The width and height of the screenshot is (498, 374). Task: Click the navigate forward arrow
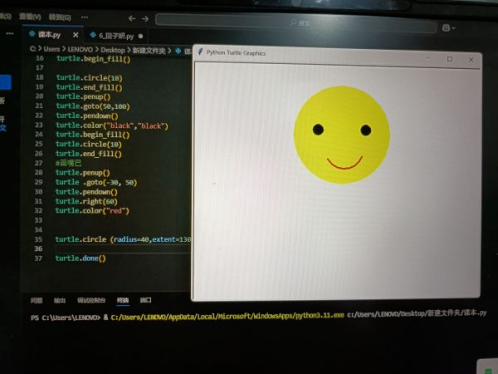click(x=145, y=19)
